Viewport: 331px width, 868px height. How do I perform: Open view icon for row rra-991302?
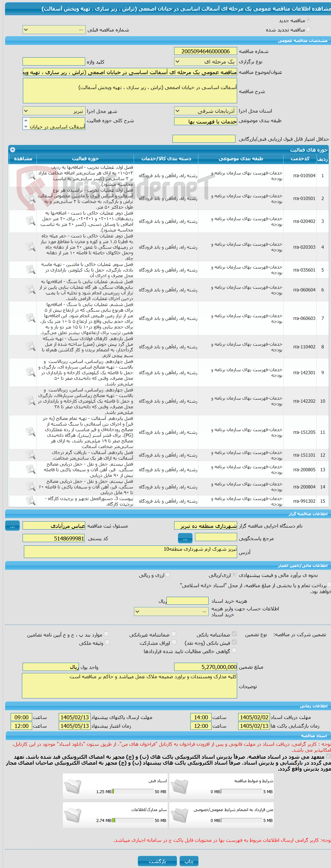31,501
